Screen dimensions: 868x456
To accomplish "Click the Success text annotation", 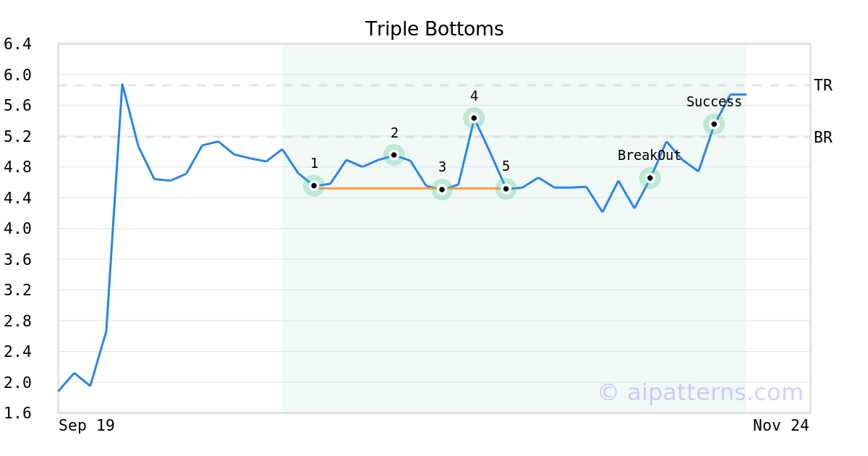I will (x=714, y=102).
